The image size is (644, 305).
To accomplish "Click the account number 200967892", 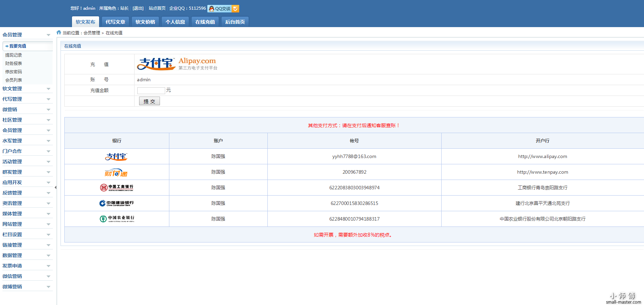I will pyautogui.click(x=354, y=172).
